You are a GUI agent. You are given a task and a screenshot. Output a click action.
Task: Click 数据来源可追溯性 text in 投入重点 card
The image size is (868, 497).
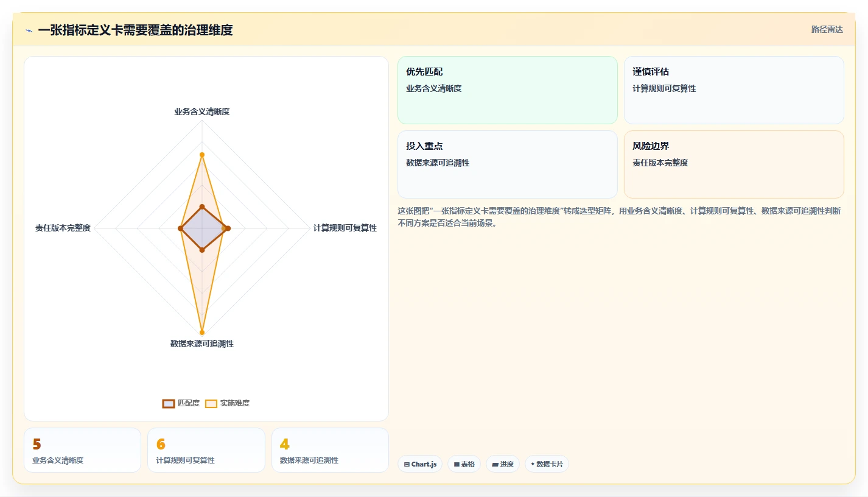(438, 163)
